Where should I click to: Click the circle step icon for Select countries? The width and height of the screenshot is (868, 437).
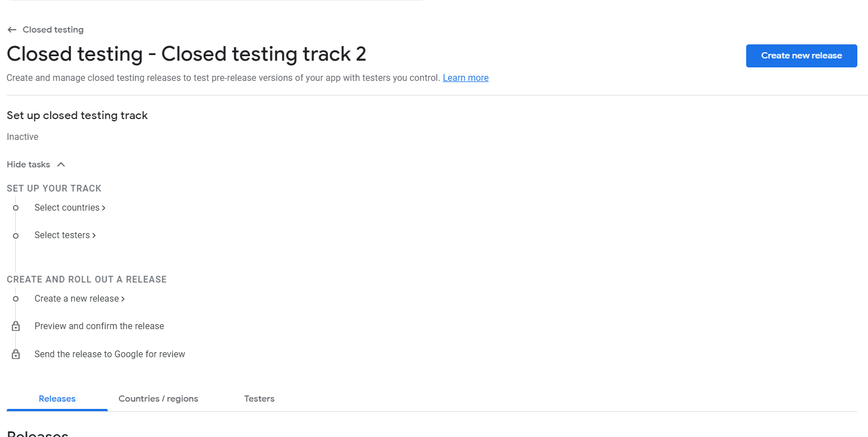tap(16, 208)
